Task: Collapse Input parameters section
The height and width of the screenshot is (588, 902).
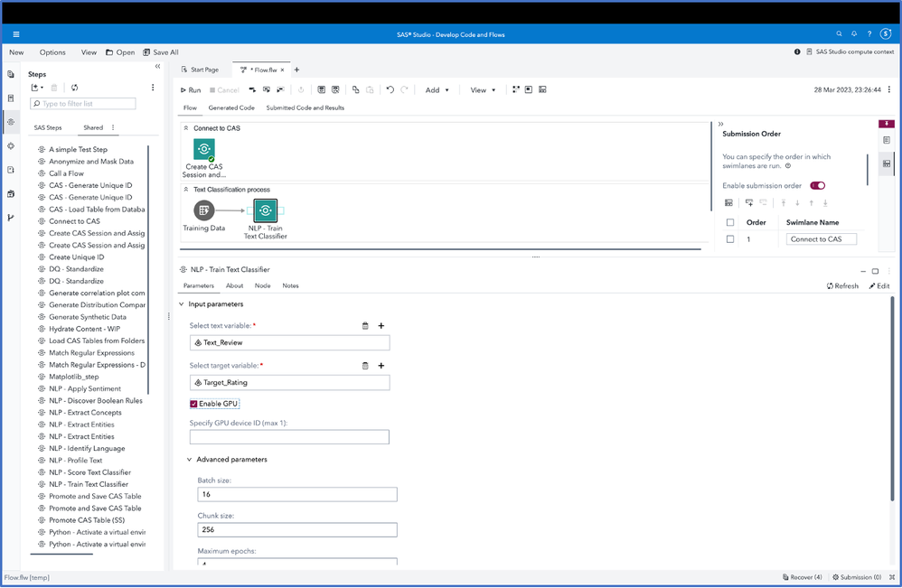Action: (x=181, y=304)
